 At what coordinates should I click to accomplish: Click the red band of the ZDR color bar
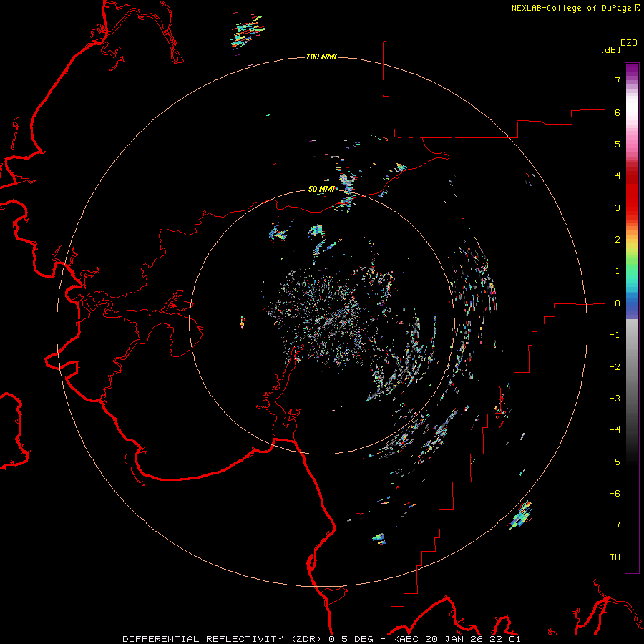(632, 191)
